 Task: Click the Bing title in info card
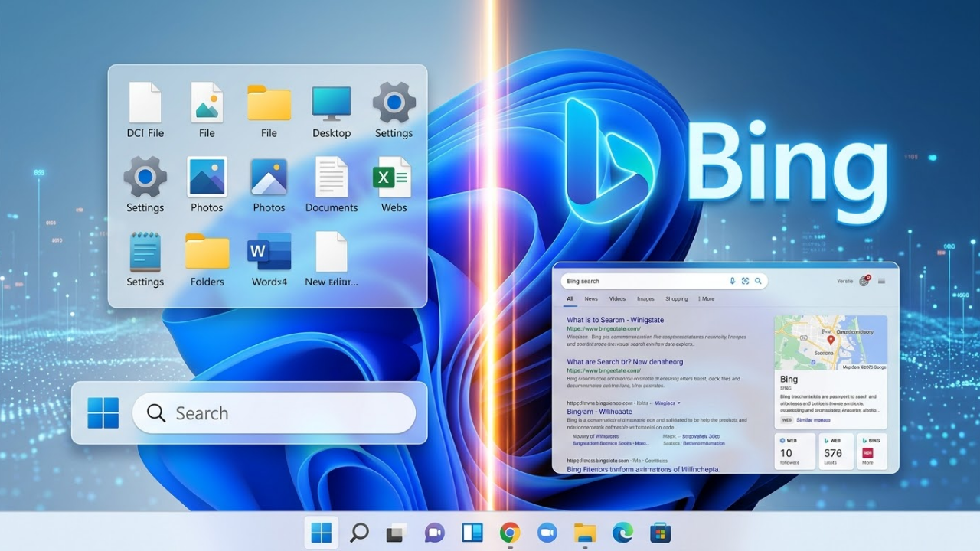789,379
